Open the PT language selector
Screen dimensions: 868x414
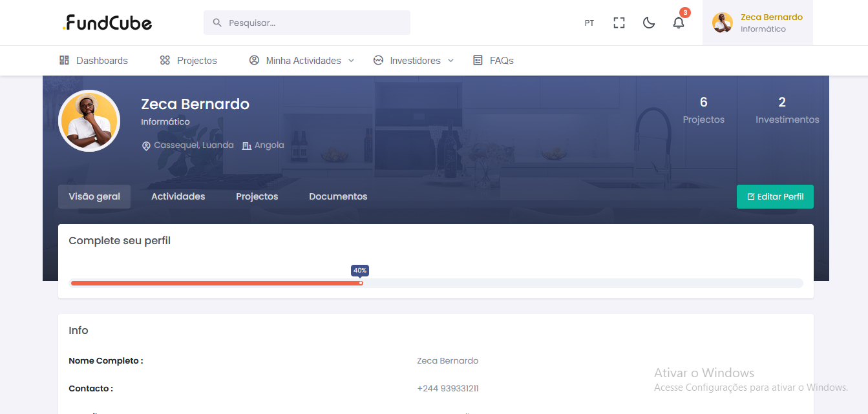pos(589,23)
